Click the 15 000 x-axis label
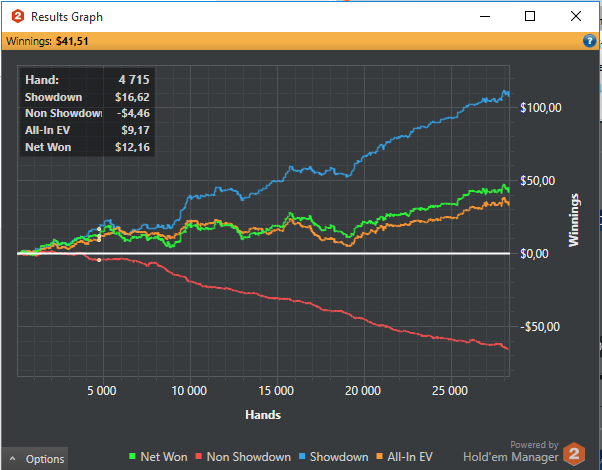 tap(276, 391)
